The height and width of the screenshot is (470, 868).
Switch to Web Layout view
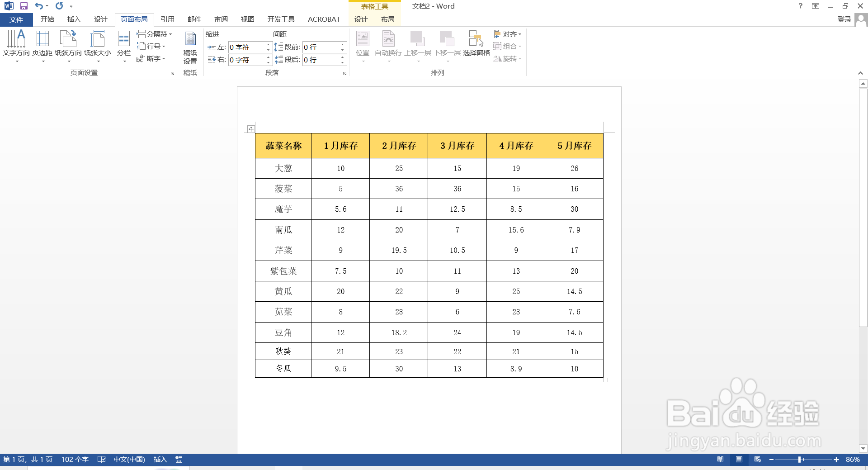point(758,460)
